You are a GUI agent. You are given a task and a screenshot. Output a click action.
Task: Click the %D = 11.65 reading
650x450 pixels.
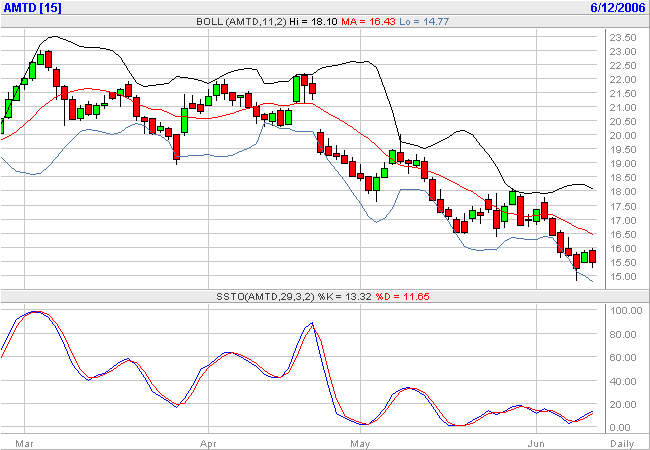(x=403, y=297)
